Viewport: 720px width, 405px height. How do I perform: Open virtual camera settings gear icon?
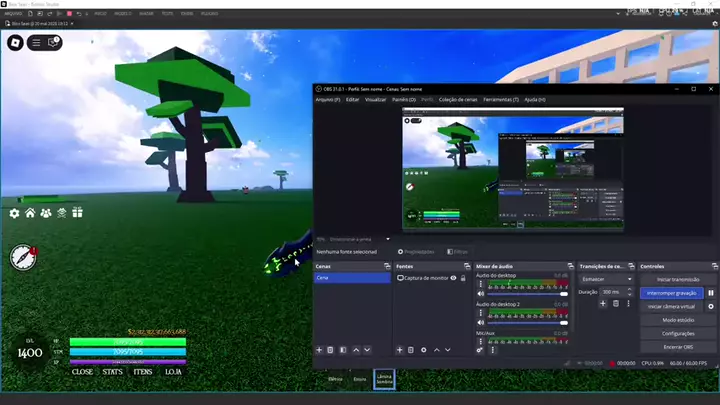coord(711,306)
